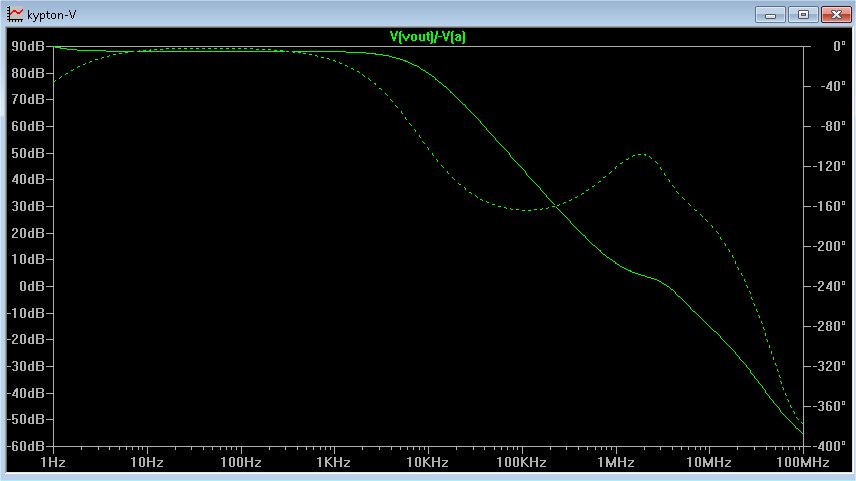Click the -400° phase axis label
Screen dimensions: 856x481
[x=829, y=446]
